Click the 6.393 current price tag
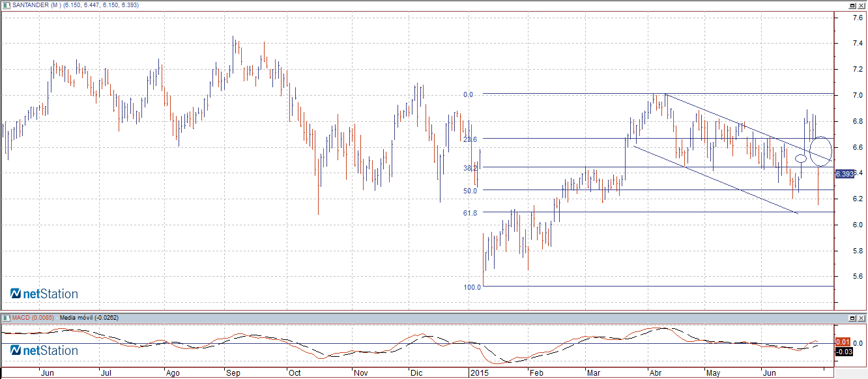 845,173
